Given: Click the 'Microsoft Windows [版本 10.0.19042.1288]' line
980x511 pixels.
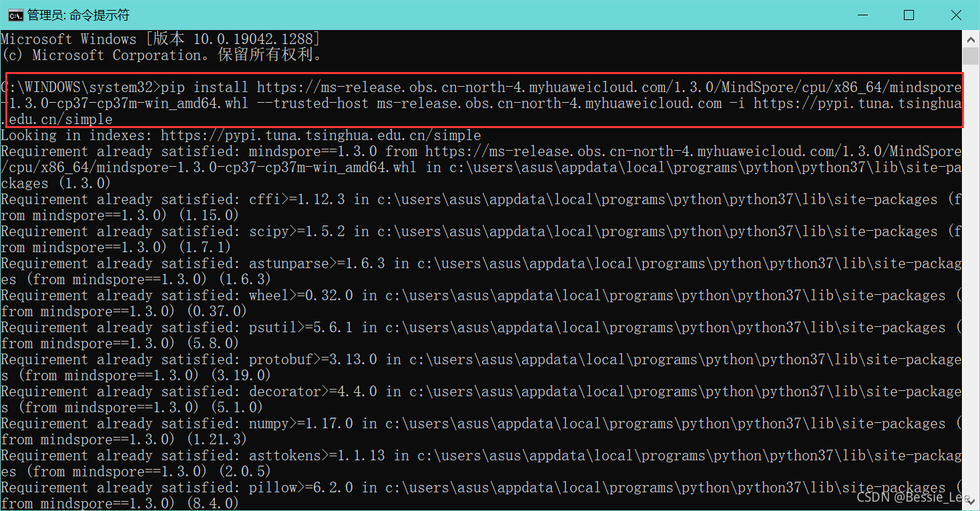Looking at the screenshot, I should pos(160,39).
